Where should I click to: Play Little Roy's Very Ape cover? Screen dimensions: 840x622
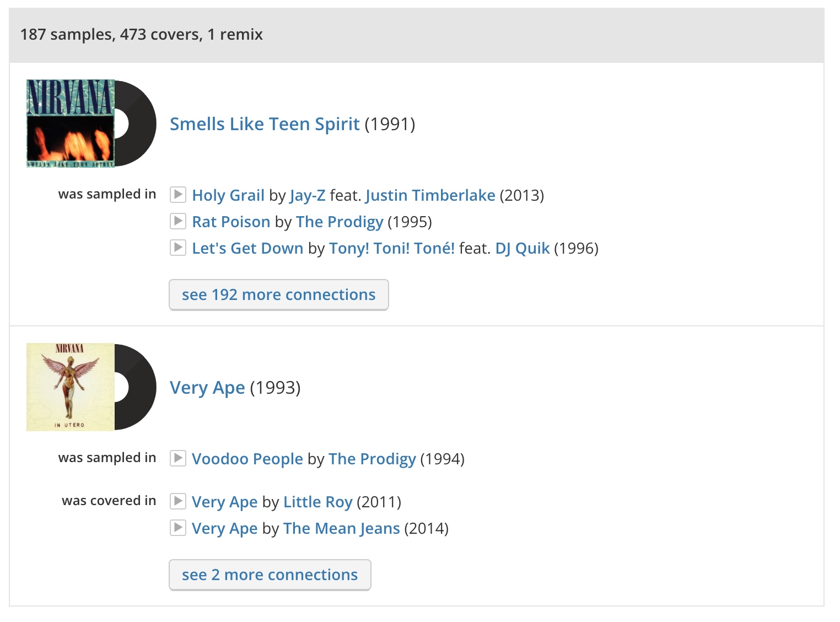tap(177, 501)
